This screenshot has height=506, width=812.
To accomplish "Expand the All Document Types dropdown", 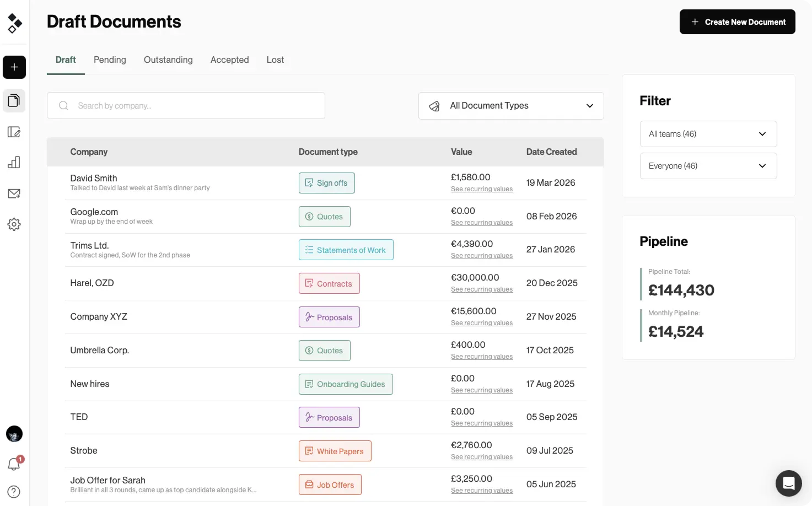I will click(511, 106).
